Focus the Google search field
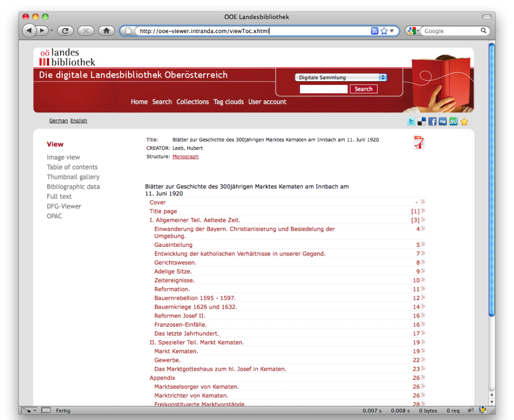Image resolution: width=514 pixels, height=420 pixels. coord(451,31)
